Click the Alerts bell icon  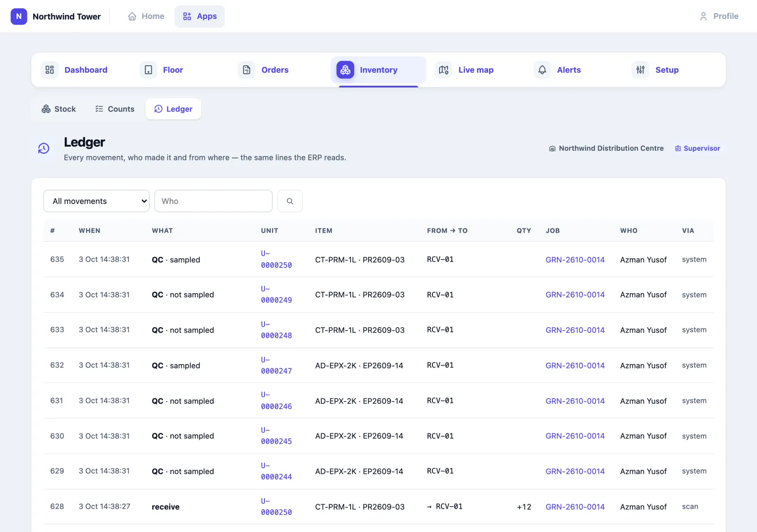pos(542,70)
